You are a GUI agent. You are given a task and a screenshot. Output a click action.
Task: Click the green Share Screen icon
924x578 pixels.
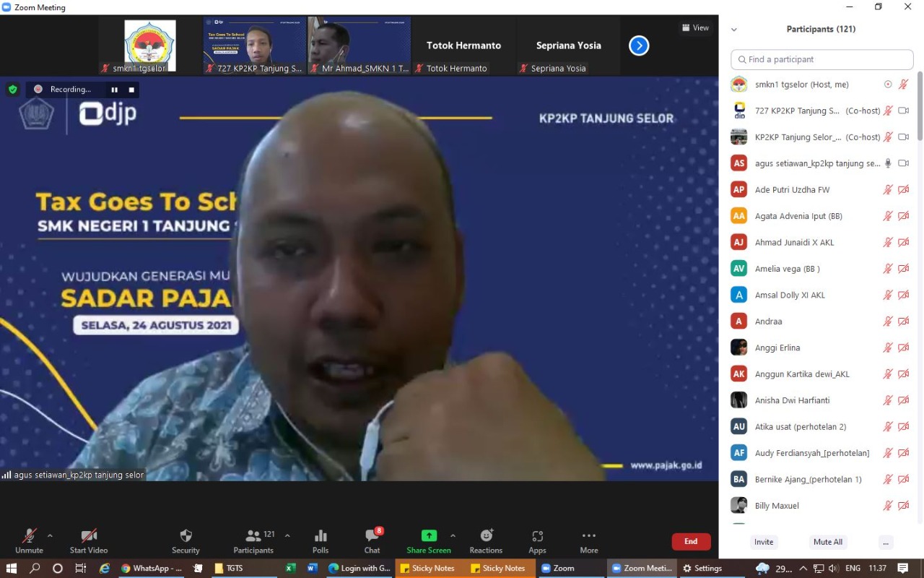pyautogui.click(x=429, y=535)
